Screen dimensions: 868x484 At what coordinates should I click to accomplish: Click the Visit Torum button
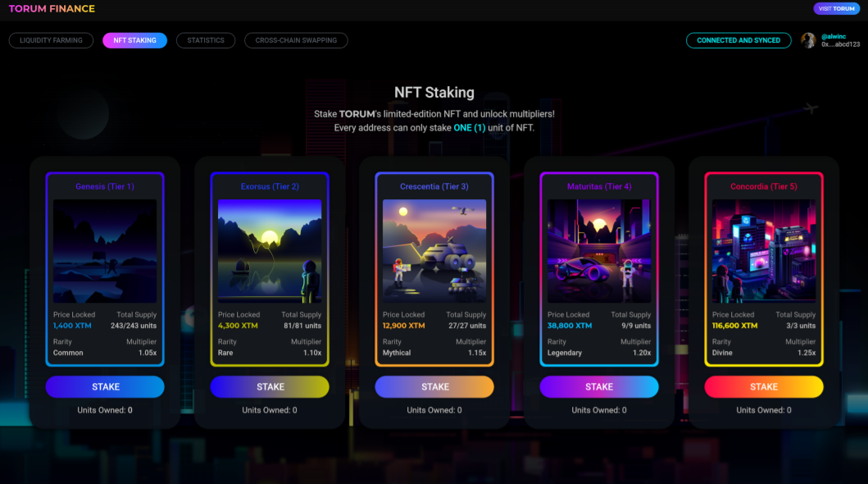point(837,8)
